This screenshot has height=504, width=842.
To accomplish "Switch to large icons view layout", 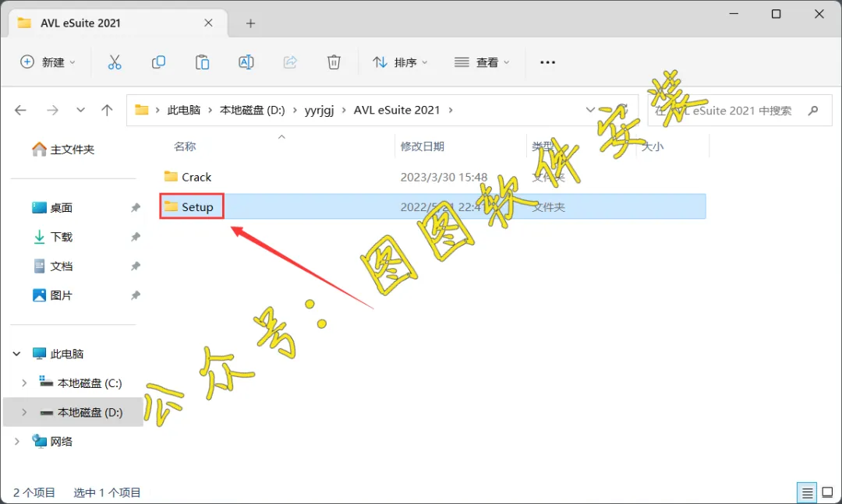I will pyautogui.click(x=827, y=492).
